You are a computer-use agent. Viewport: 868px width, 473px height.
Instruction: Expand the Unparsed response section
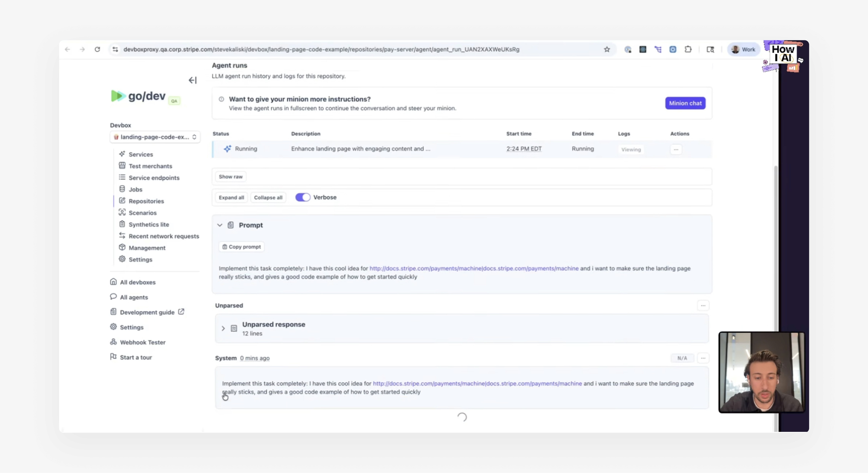pos(223,328)
